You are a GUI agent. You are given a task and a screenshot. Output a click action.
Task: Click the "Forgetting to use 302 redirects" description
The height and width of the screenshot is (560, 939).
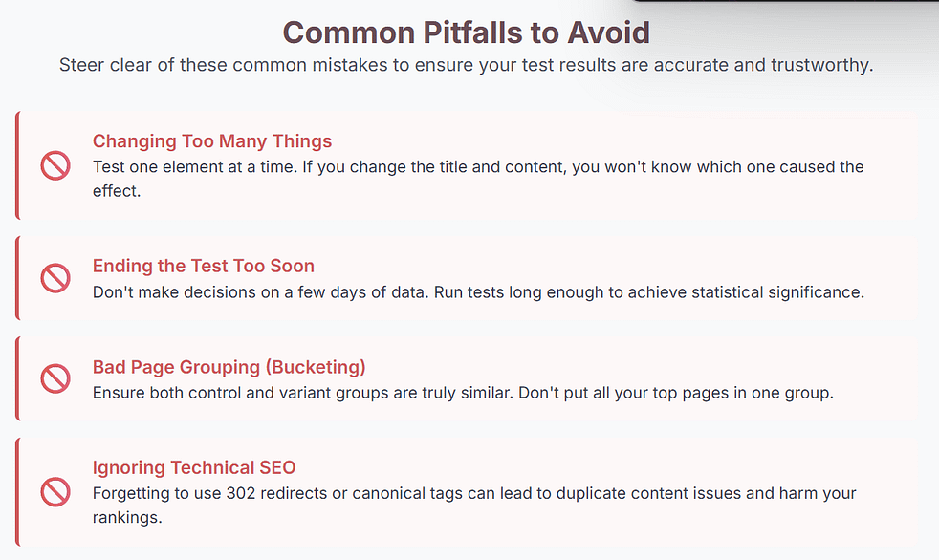click(474, 493)
